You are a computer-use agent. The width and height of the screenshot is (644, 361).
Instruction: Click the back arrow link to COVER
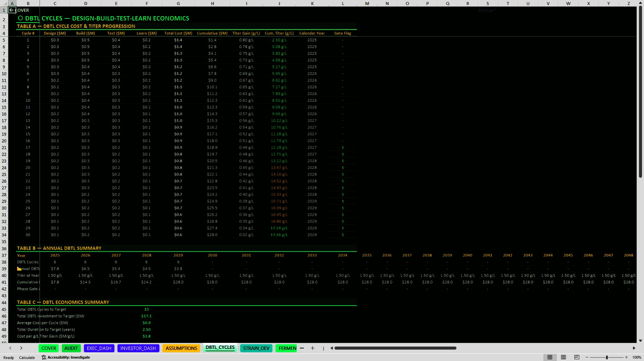click(x=12, y=10)
